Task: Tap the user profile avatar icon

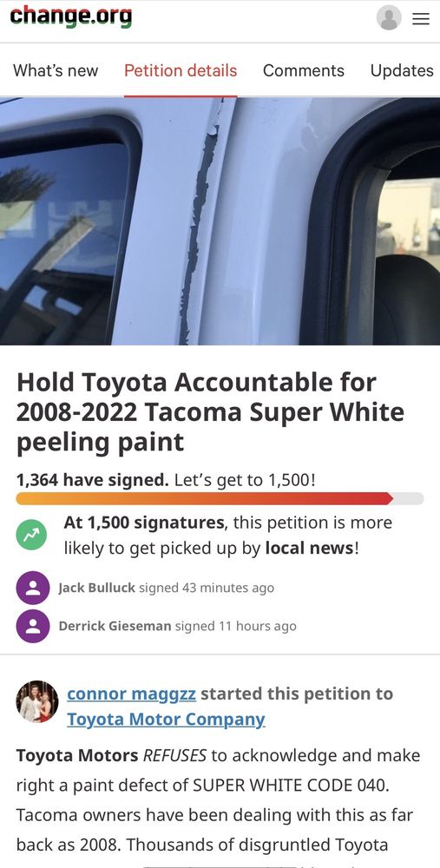Action: pos(389,17)
